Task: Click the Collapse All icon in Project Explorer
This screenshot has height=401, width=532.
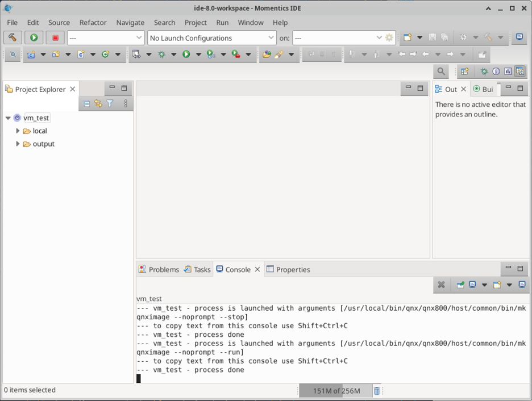Action: 86,103
